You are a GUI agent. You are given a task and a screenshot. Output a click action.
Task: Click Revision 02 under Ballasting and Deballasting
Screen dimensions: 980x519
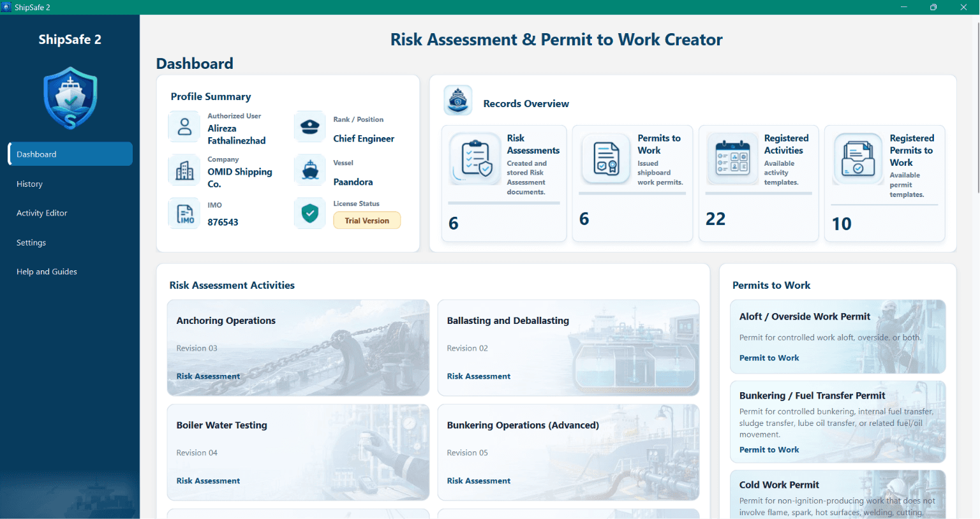467,348
